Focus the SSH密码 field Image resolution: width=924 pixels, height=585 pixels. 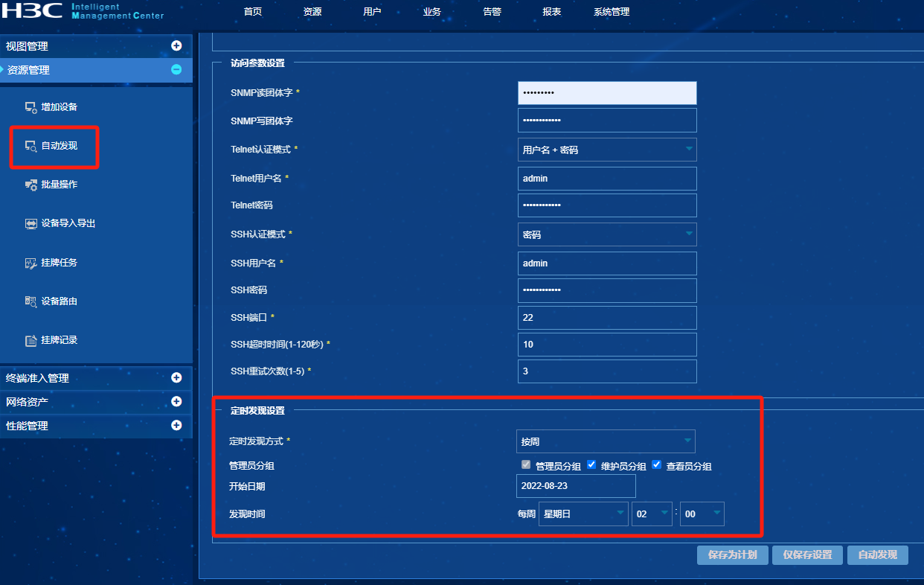[607, 290]
